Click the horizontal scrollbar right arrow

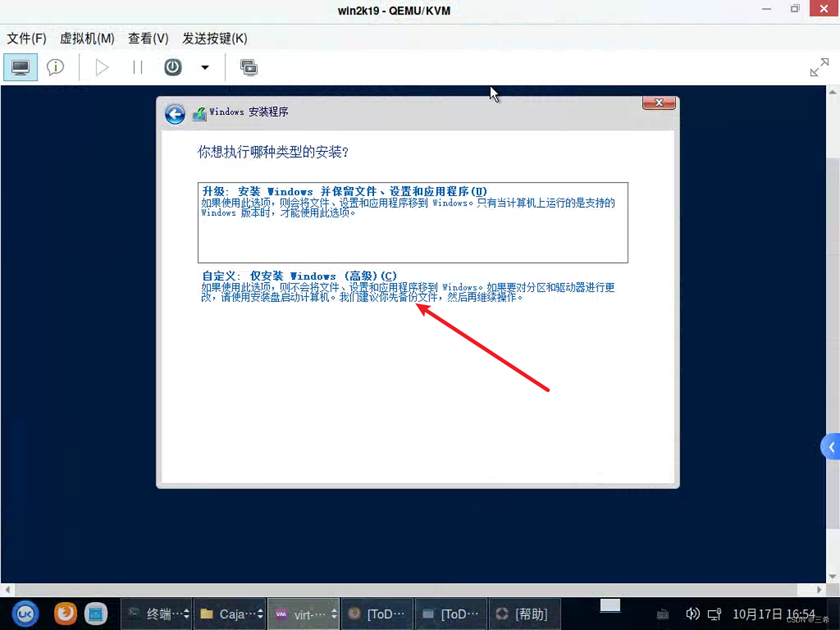819,589
